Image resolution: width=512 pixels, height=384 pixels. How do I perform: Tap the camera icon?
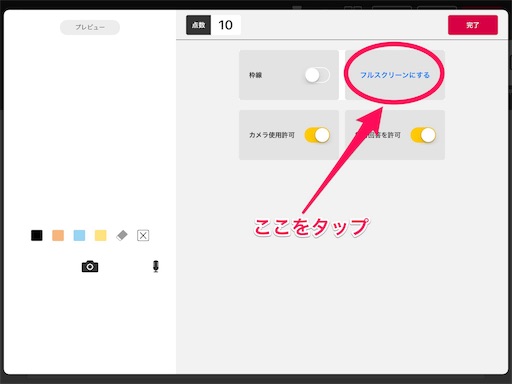point(90,267)
